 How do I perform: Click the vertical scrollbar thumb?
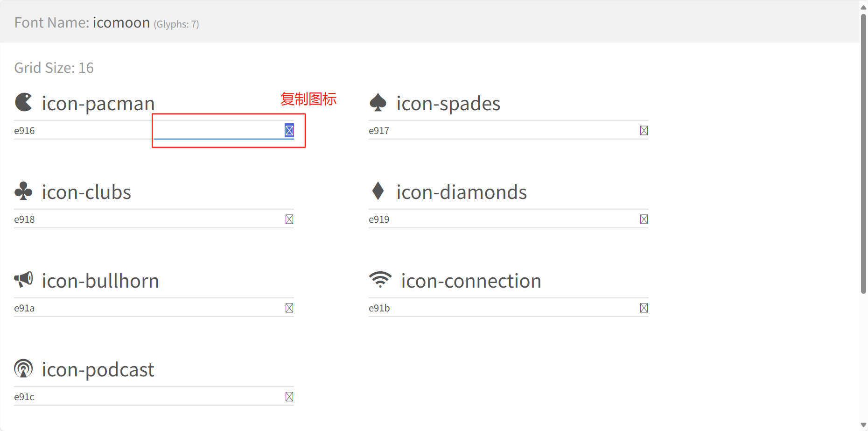(863, 154)
